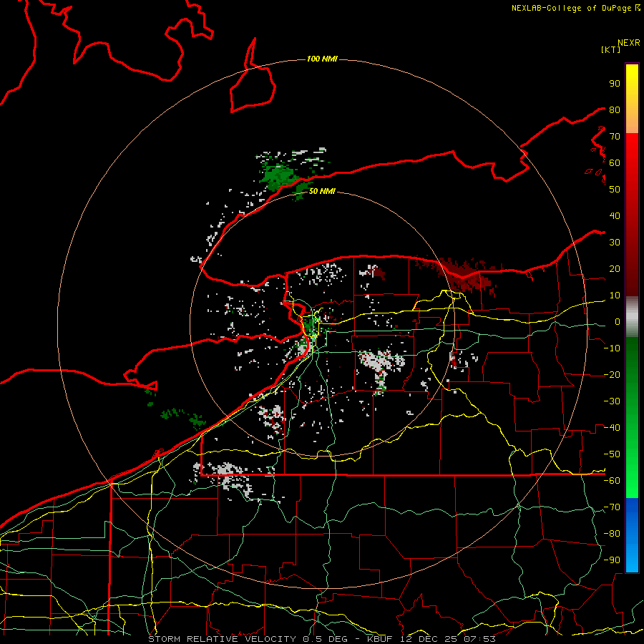Click the KBUF radar site identifier
Screen dimensions: 644x644
(380, 639)
